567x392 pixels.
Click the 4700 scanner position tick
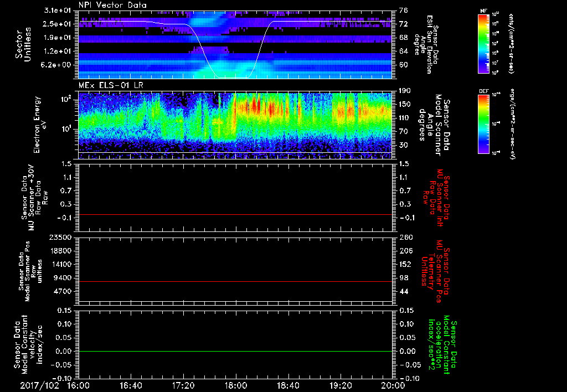point(62,291)
